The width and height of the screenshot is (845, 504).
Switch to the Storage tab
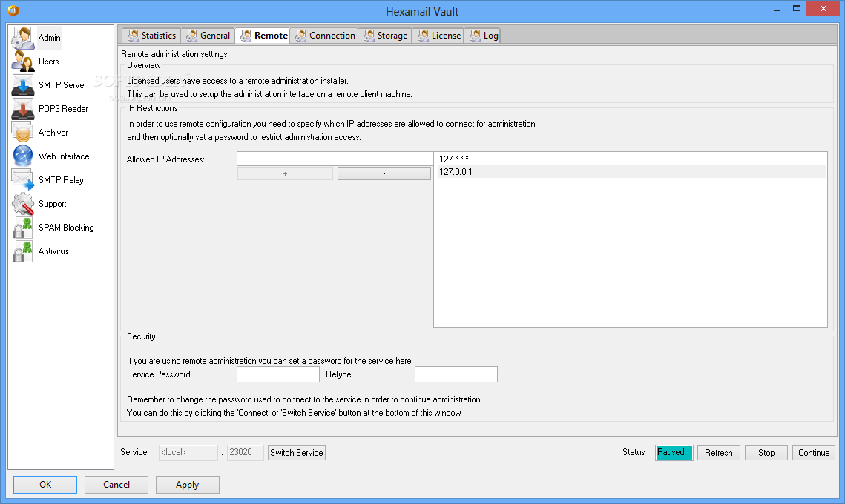coord(385,36)
